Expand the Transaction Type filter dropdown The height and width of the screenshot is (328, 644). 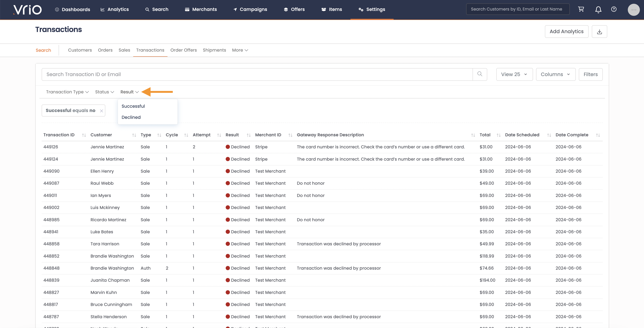tap(67, 92)
